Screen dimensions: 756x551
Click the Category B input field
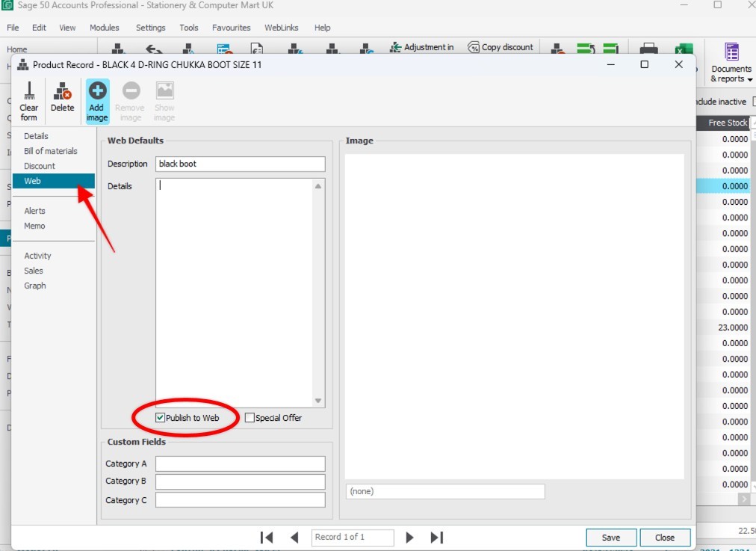(x=240, y=481)
